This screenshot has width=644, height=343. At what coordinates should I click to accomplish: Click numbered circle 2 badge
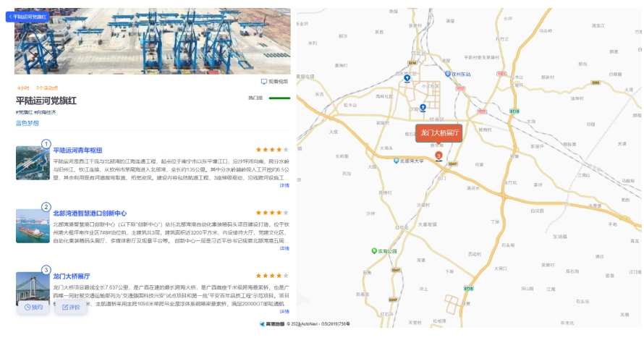point(46,207)
